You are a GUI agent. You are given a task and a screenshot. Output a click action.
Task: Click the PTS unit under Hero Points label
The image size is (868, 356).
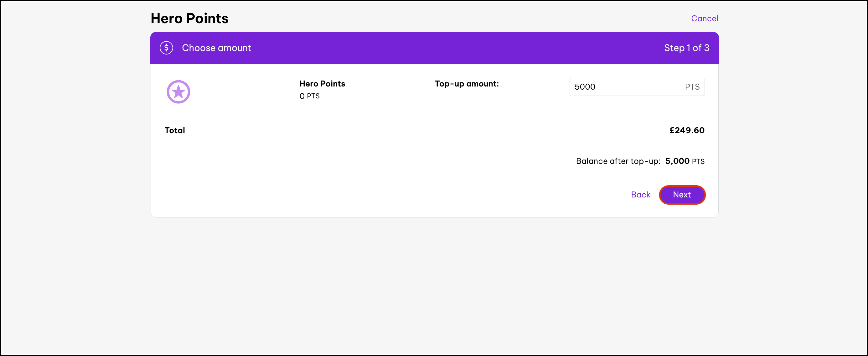(313, 96)
